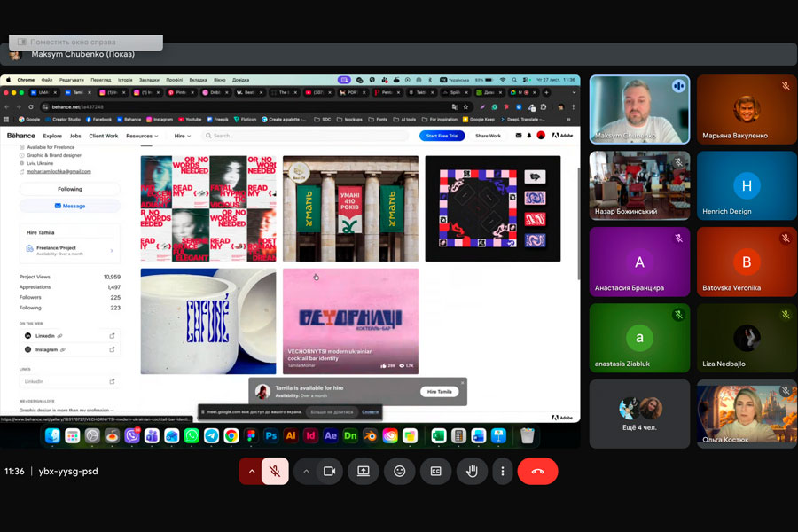The image size is (798, 532).
Task: Open the Cafuné mug project thumbnail
Action: [x=208, y=321]
